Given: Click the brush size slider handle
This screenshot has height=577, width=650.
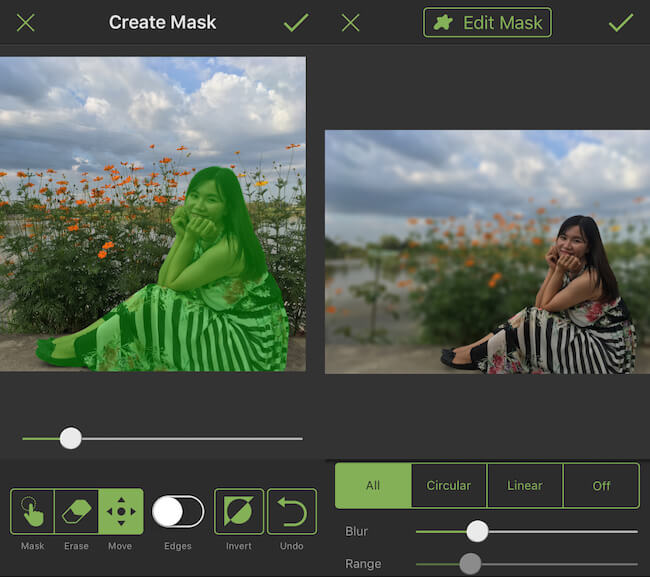Looking at the screenshot, I should 70,438.
